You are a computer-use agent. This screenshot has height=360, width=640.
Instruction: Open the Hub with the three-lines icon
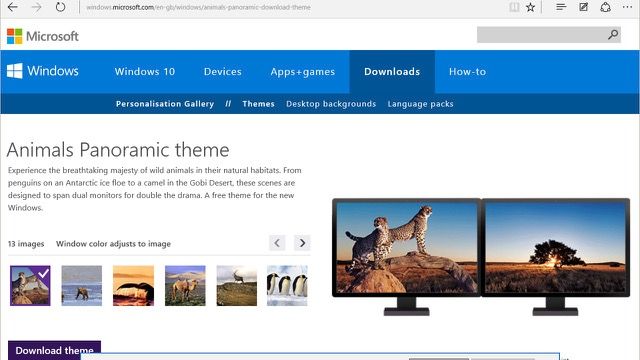pyautogui.click(x=561, y=7)
